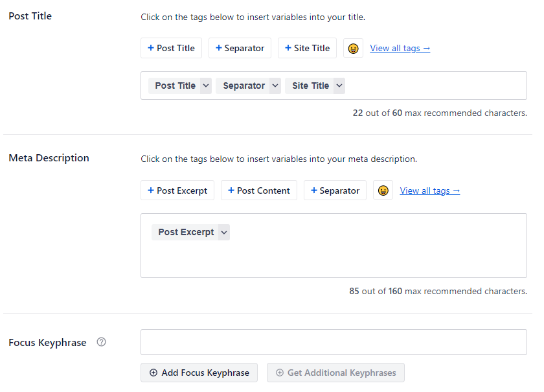Insert a Separator into the title
The image size is (544, 392).
tap(240, 48)
